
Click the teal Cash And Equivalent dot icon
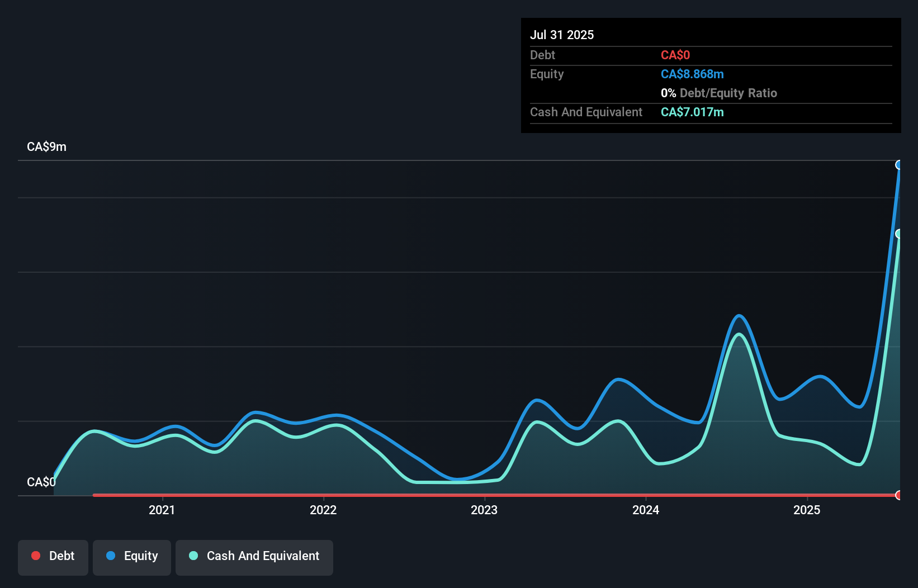[x=193, y=556]
